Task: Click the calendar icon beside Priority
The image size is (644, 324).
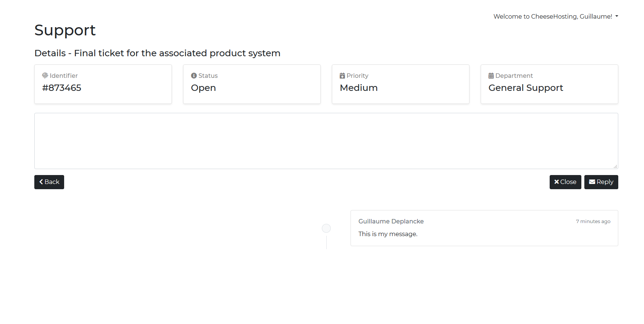Action: point(342,76)
